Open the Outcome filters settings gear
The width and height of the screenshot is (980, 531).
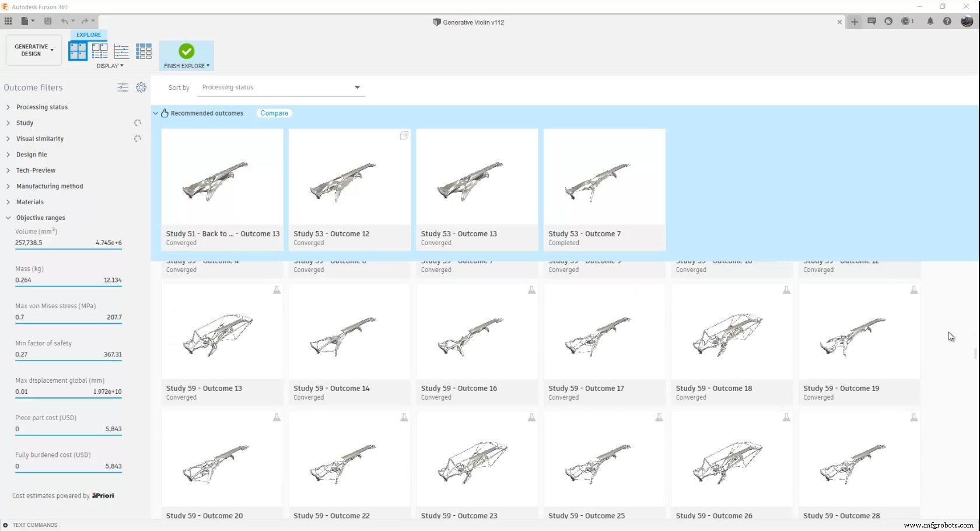[141, 88]
